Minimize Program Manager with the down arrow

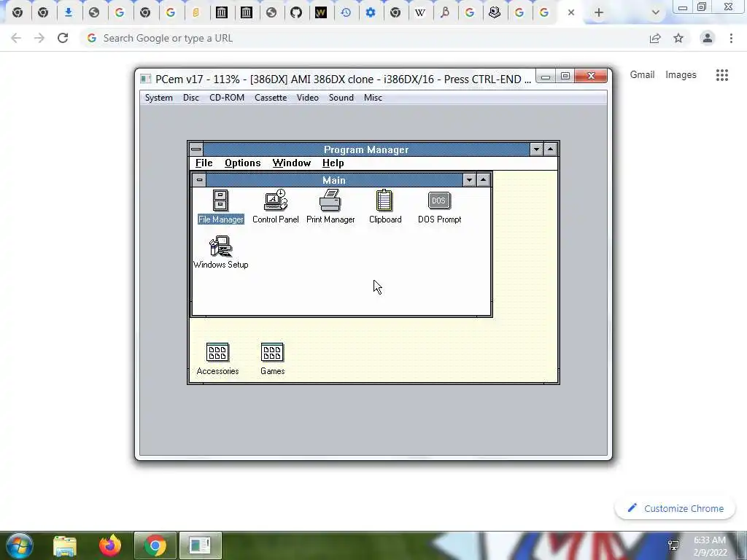(x=536, y=149)
